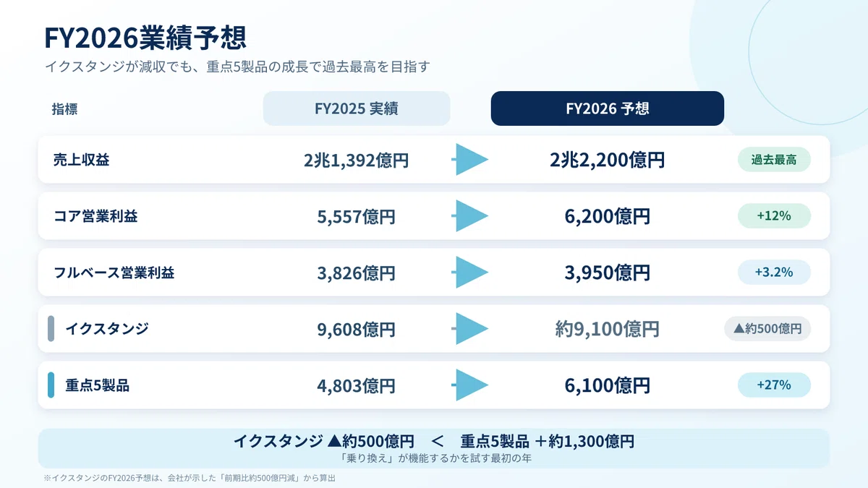Click the arrow in the イクスタンジ row
This screenshot has width=868, height=488.
[471, 329]
